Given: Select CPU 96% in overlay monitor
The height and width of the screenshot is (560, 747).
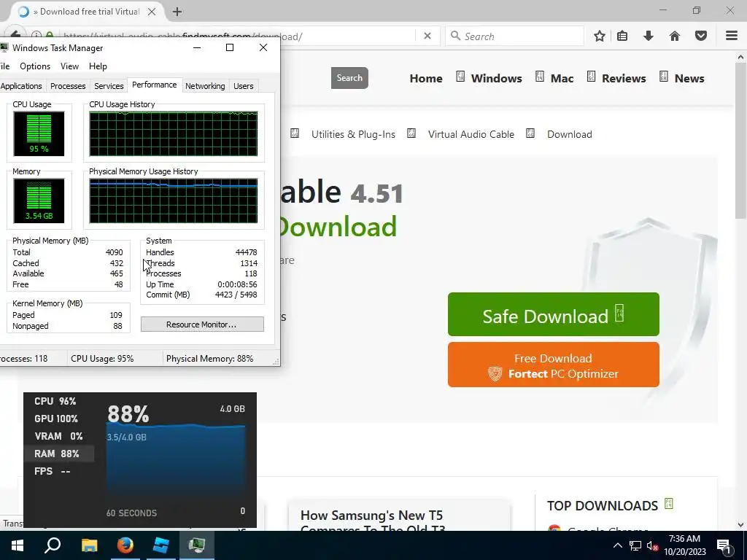Looking at the screenshot, I should click(55, 402).
